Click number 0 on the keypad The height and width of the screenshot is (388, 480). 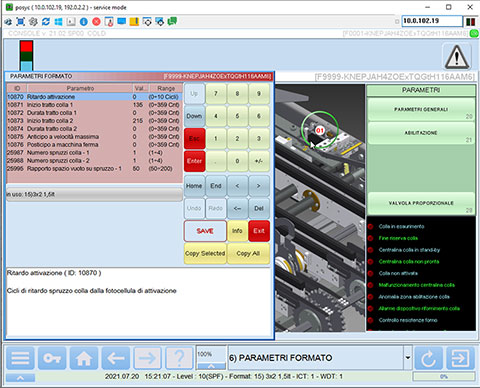237,161
